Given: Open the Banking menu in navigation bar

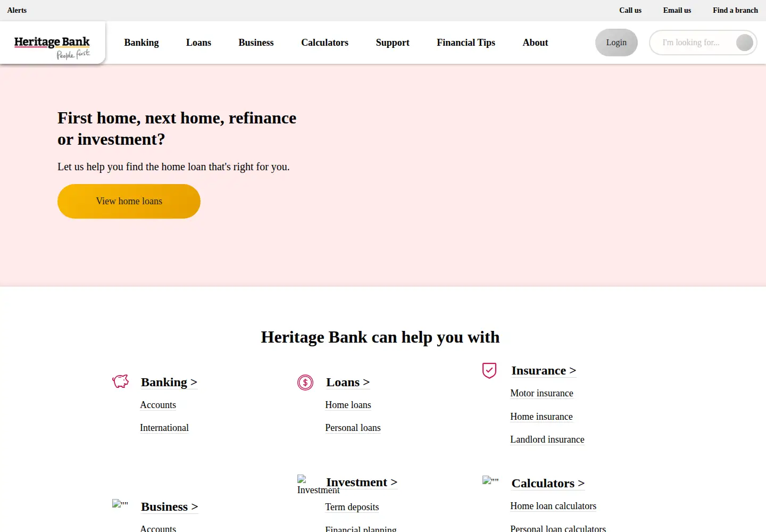Looking at the screenshot, I should pyautogui.click(x=141, y=43).
